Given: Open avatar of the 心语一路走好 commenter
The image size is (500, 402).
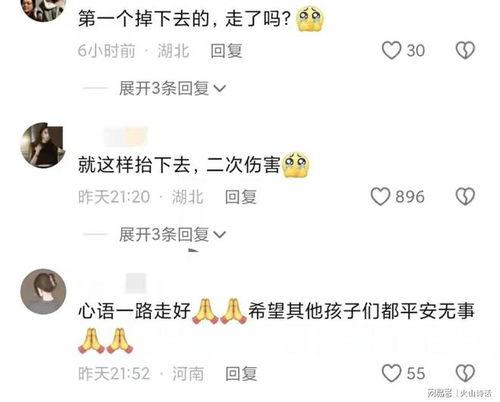Looking at the screenshot, I should point(43,291).
